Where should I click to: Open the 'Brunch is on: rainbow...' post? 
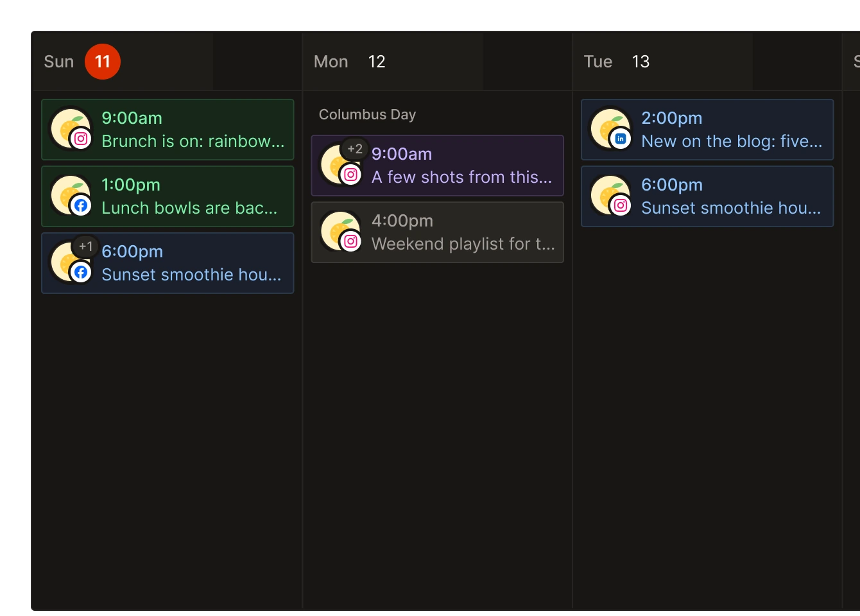coord(168,130)
